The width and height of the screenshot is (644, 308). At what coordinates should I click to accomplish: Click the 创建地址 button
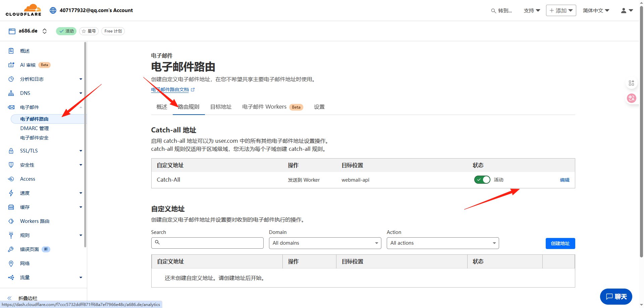point(560,243)
